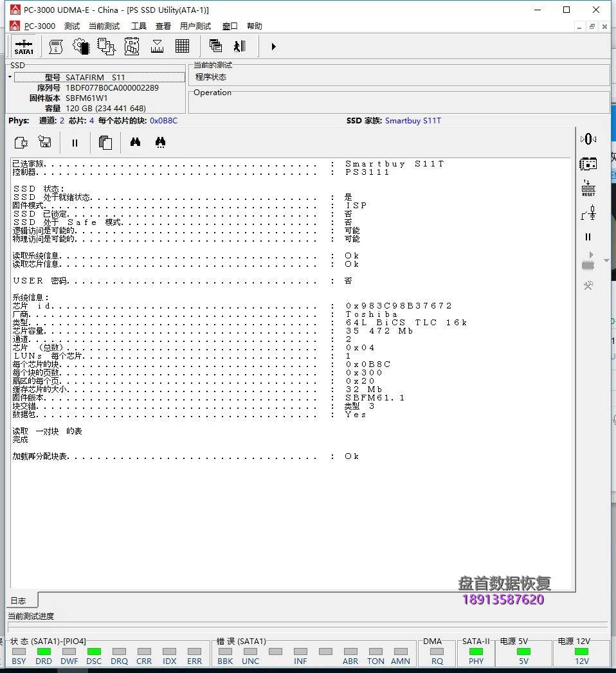Image resolution: width=616 pixels, height=673 pixels.
Task: Click the crossed tools sidebar icon
Action: click(588, 285)
